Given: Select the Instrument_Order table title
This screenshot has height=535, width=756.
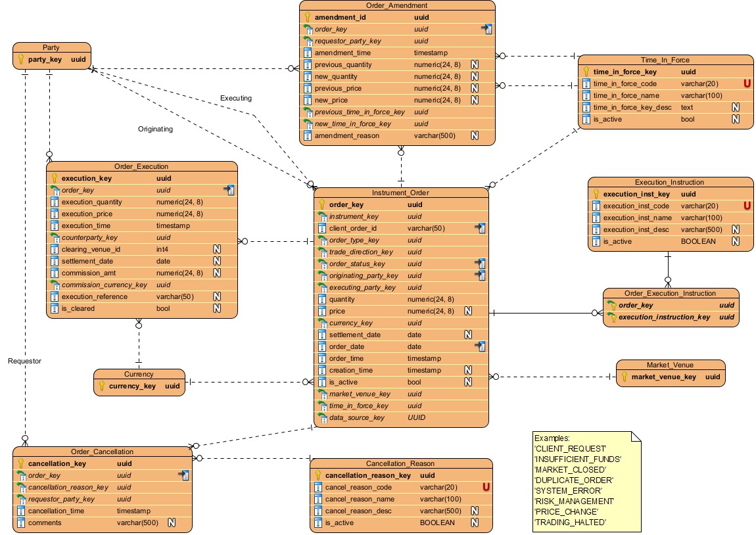Looking at the screenshot, I should click(401, 193).
